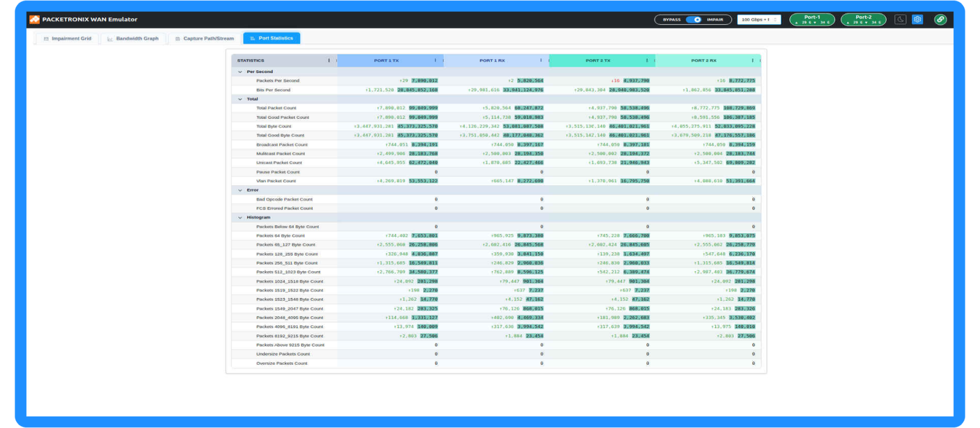
Task: Sort by the PORT 2 RX column header
Action: point(703,61)
